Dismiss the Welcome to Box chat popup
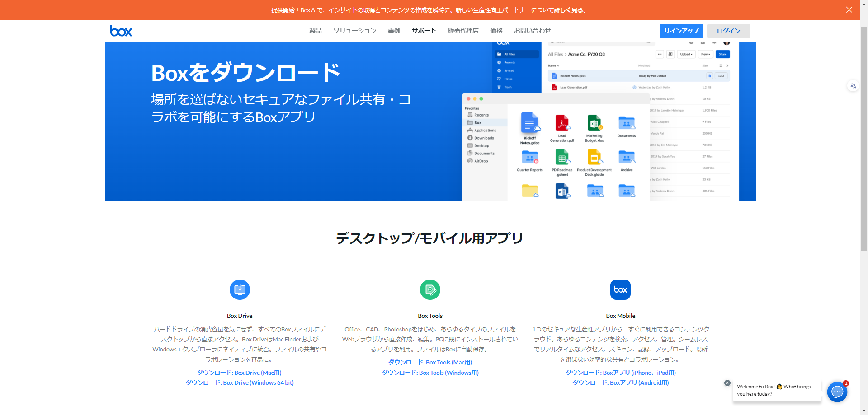The image size is (868, 415). [x=727, y=383]
